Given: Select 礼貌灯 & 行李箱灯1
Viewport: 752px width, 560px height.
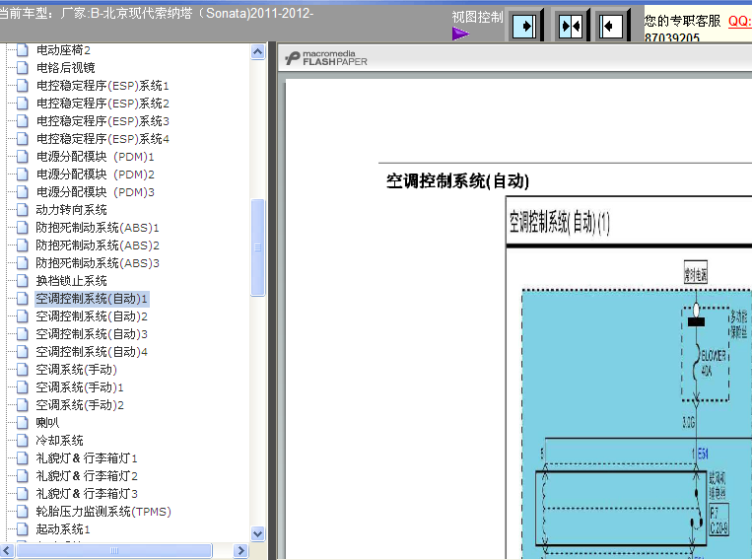Looking at the screenshot, I should pos(87,458).
